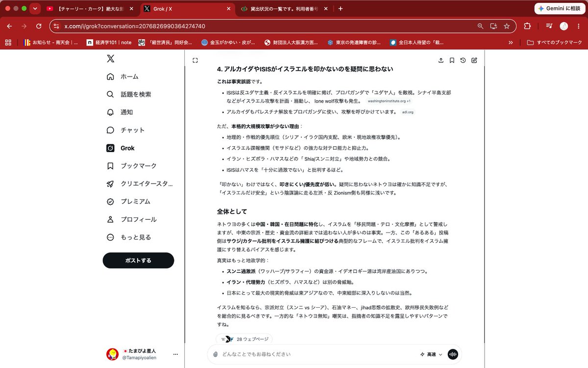Open 全日本人待望の bookmark
Screen dimensions: 588x368
click(x=416, y=43)
